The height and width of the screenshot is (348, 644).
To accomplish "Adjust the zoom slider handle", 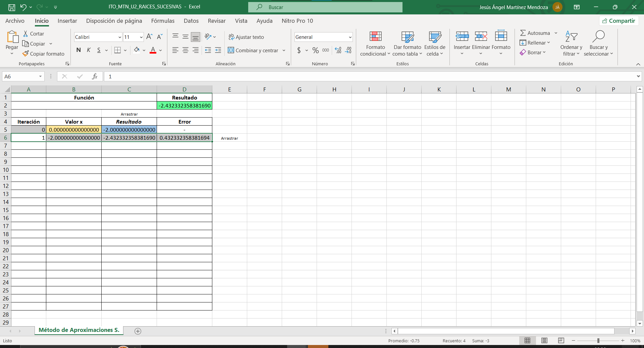I will pos(598,341).
